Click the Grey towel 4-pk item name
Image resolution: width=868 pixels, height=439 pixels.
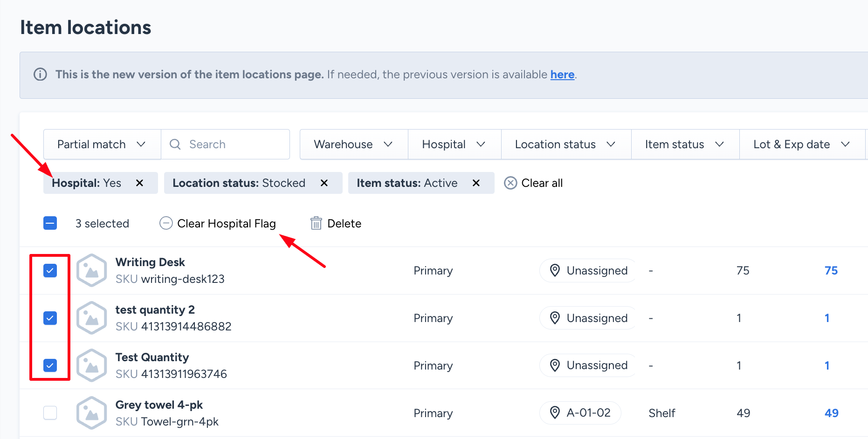coord(159,405)
